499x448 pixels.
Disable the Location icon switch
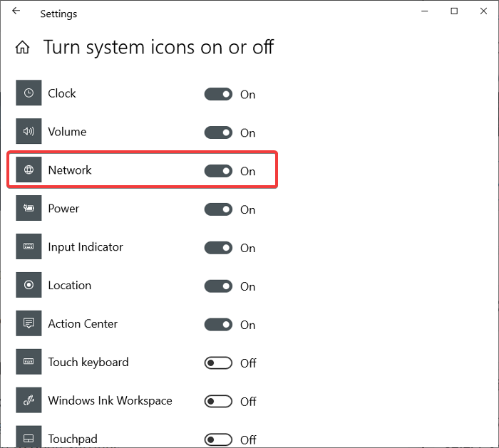[x=218, y=286]
